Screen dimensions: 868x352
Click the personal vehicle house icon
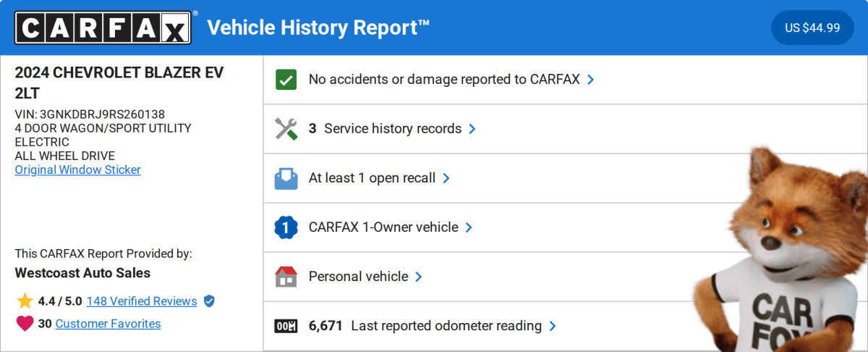[x=286, y=277]
